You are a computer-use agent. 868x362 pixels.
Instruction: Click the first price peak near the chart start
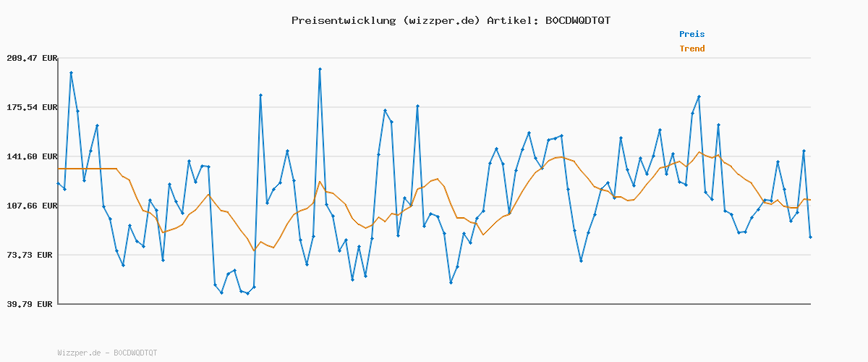tap(71, 73)
